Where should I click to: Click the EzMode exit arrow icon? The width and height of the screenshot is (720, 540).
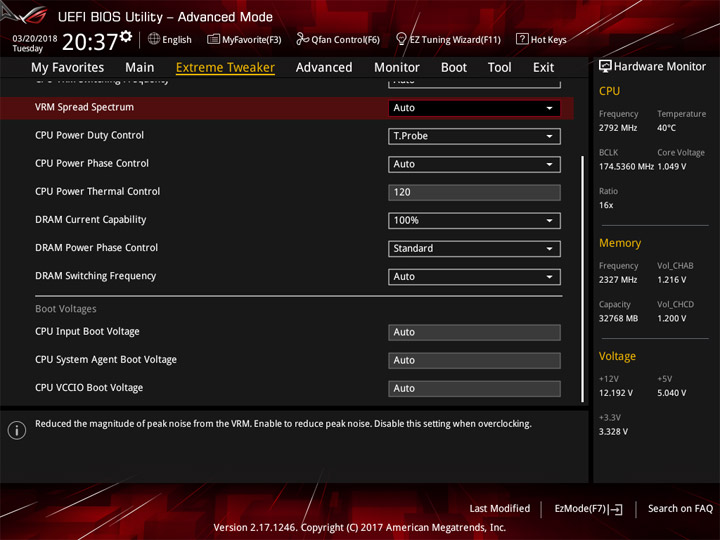click(x=616, y=509)
